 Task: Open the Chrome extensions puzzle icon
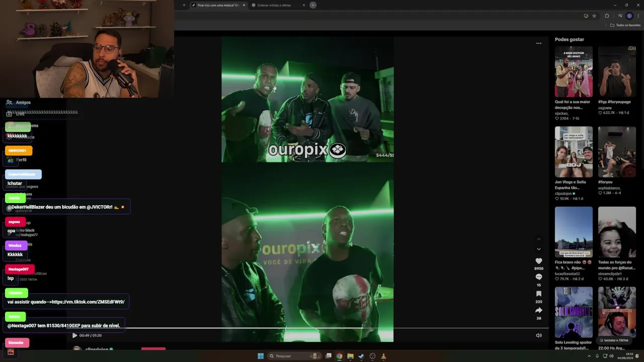pos(607,16)
